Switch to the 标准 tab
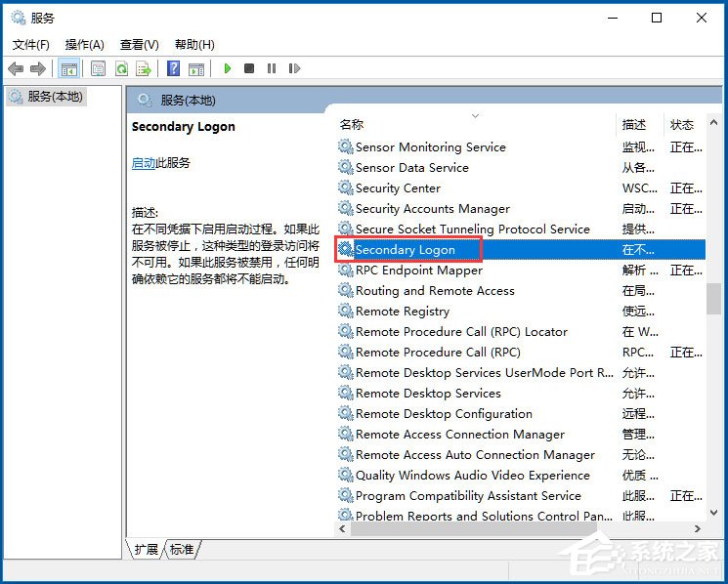This screenshot has height=584, width=728. pyautogui.click(x=182, y=550)
